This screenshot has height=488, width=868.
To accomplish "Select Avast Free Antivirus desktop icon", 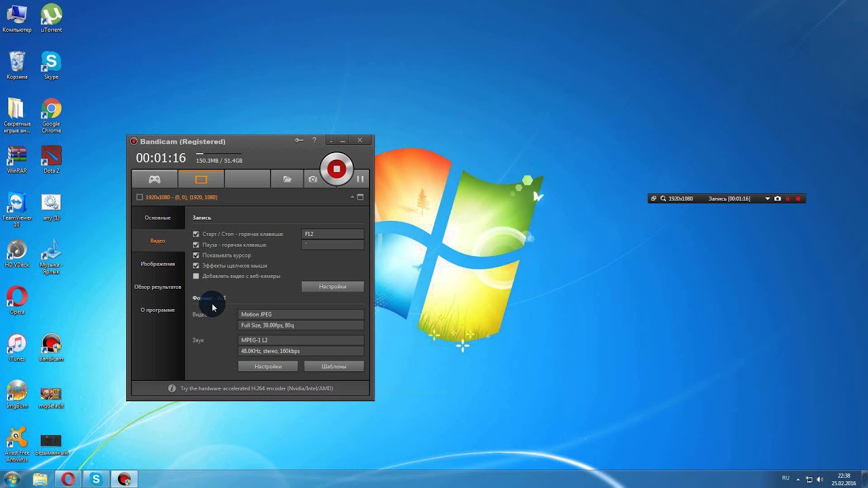I will pos(17,445).
